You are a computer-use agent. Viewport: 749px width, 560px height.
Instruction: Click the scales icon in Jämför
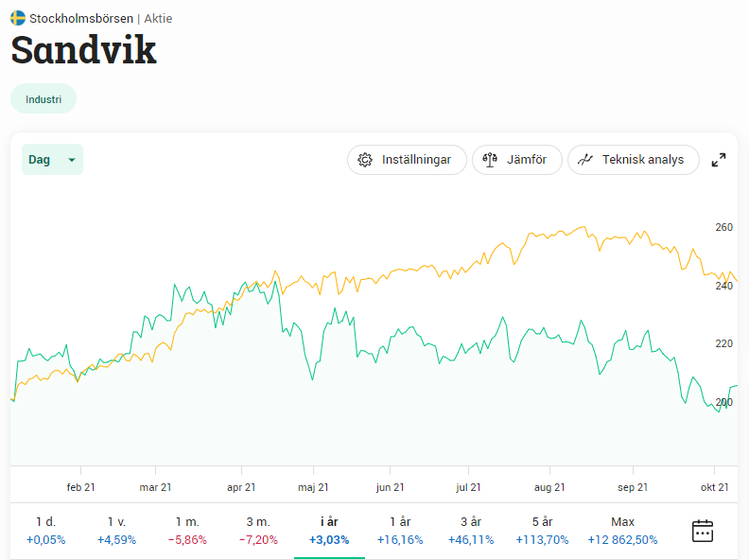coord(490,160)
